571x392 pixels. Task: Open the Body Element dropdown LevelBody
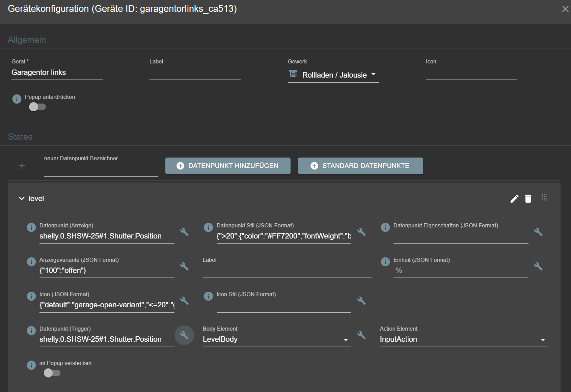point(277,339)
